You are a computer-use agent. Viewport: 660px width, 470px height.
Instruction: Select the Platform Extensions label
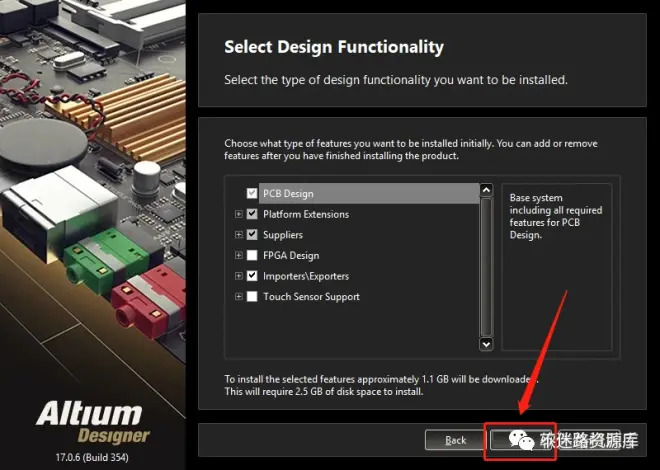tap(306, 214)
